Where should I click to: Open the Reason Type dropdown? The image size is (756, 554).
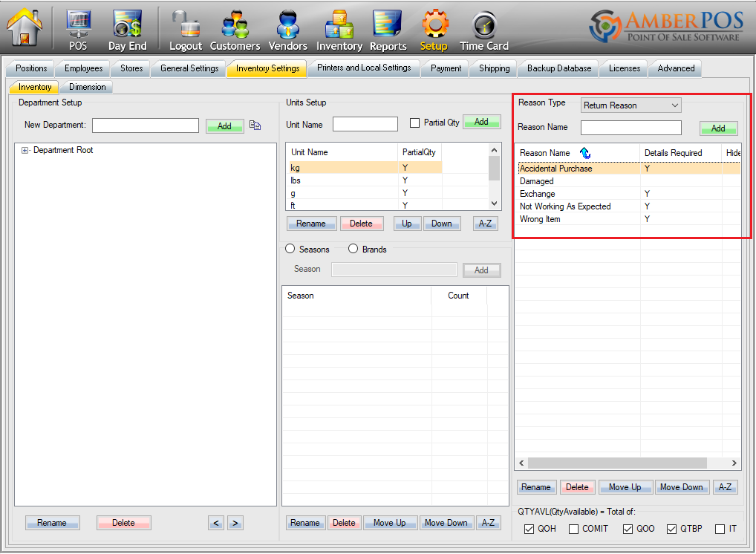630,105
